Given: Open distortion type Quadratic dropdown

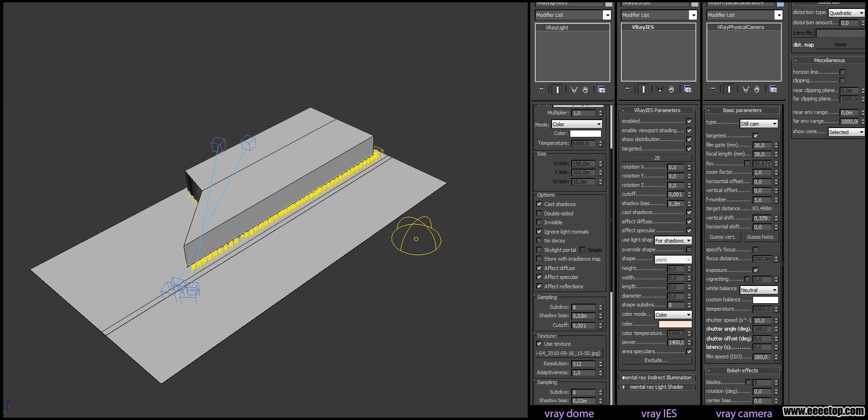Looking at the screenshot, I should pyautogui.click(x=846, y=13).
